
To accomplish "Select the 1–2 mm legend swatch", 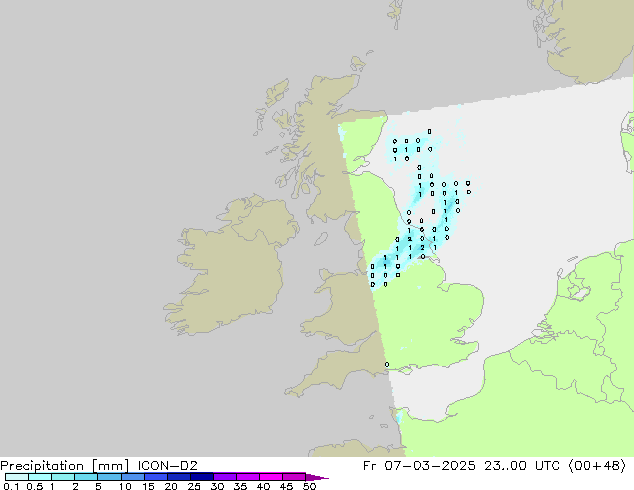I will [63, 477].
